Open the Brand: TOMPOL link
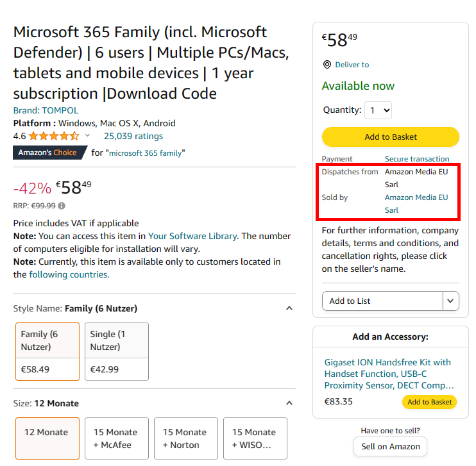The image size is (476, 466). [x=46, y=110]
